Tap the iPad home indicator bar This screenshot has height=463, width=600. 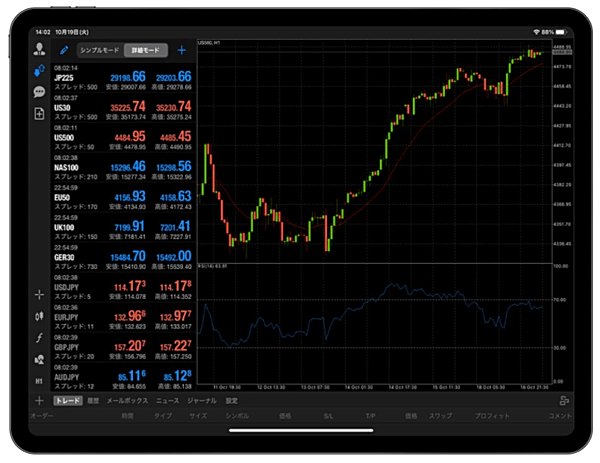point(301,430)
